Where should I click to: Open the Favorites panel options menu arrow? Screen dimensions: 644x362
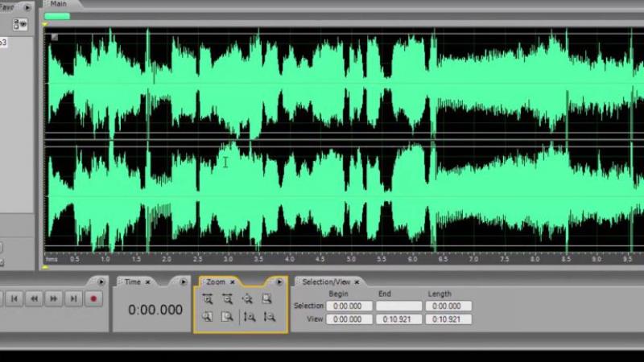click(27, 7)
